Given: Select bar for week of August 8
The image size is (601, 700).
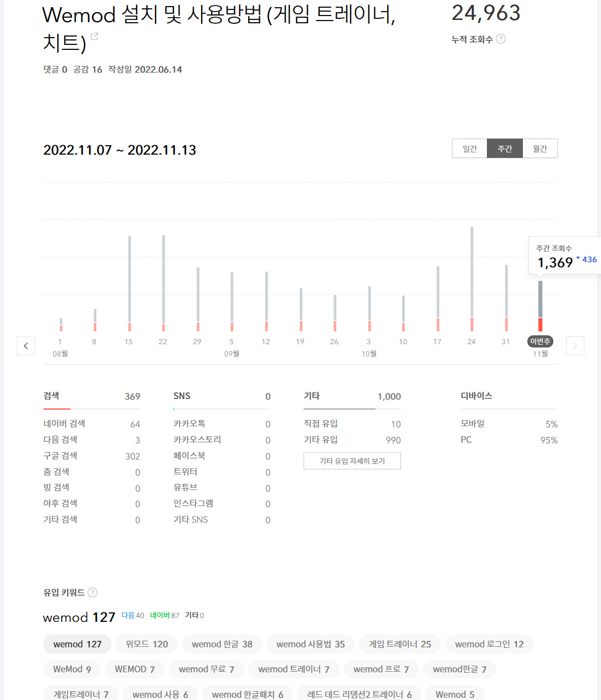Looking at the screenshot, I should click(x=95, y=320).
